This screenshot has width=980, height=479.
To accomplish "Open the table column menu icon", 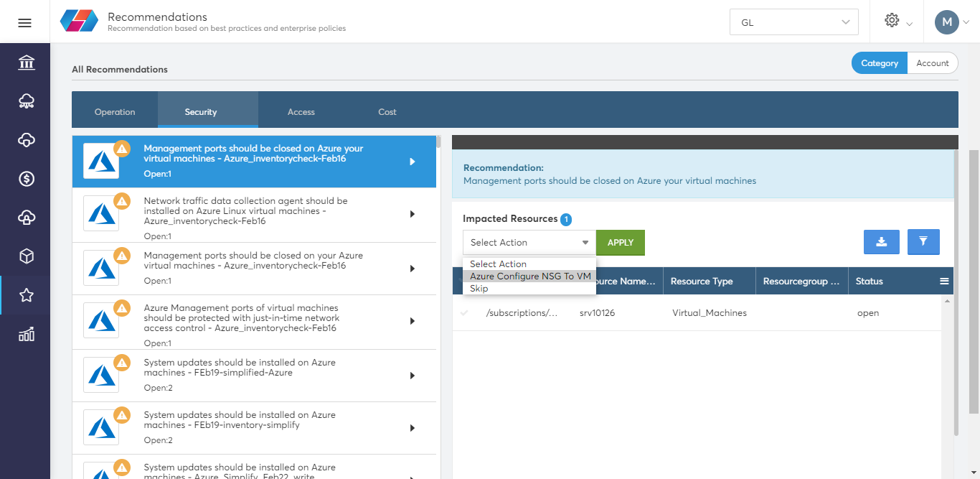I will tap(944, 281).
